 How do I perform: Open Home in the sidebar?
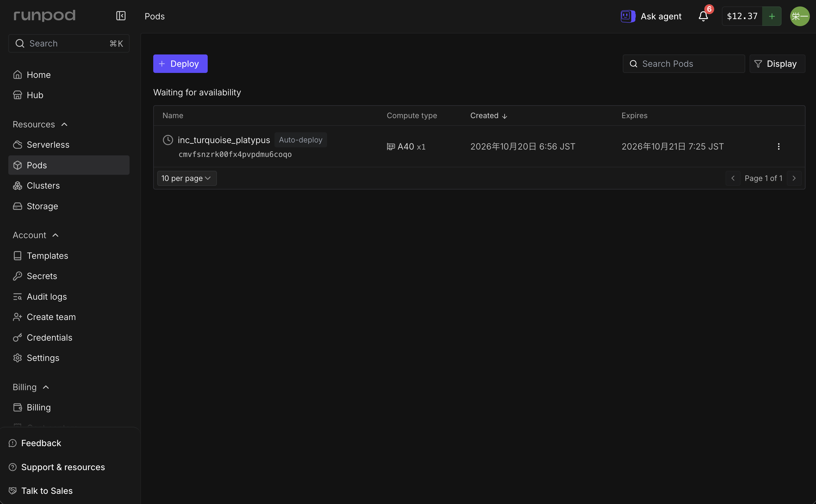69,75
